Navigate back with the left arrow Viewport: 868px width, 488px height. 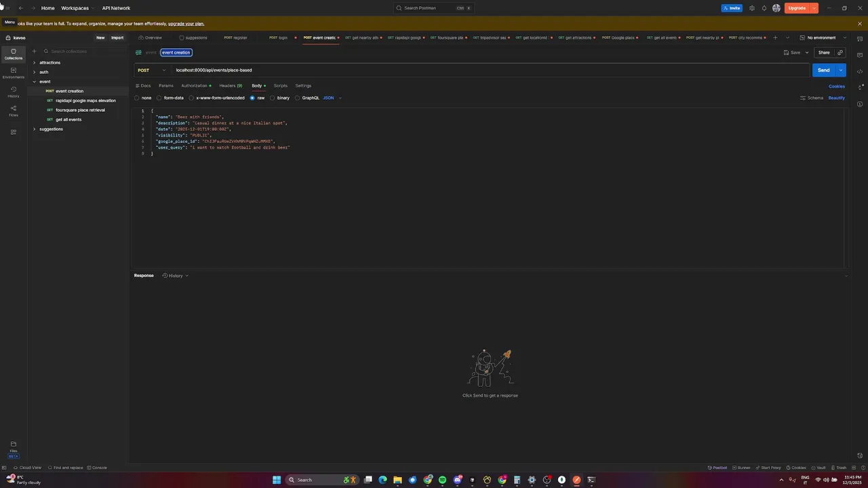click(x=21, y=8)
